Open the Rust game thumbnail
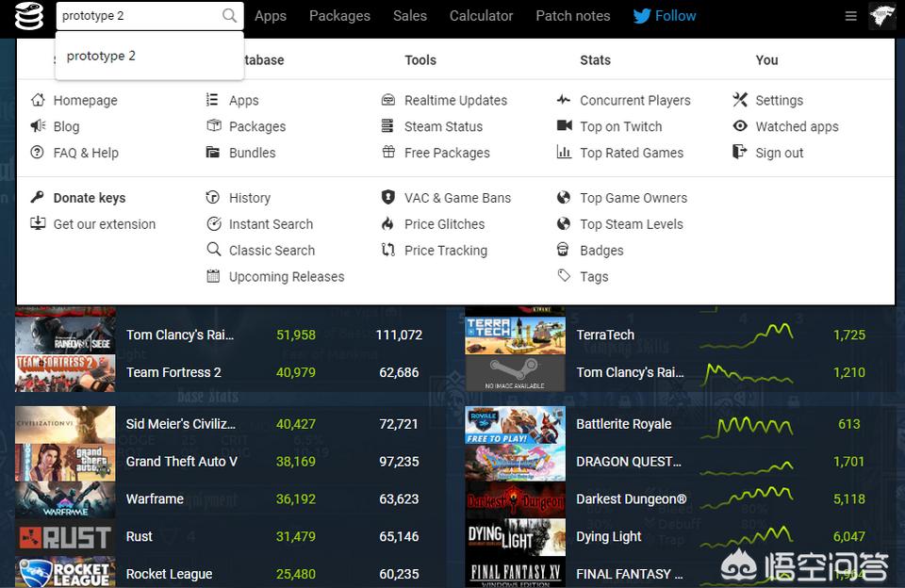This screenshot has height=588, width=905. 65,537
